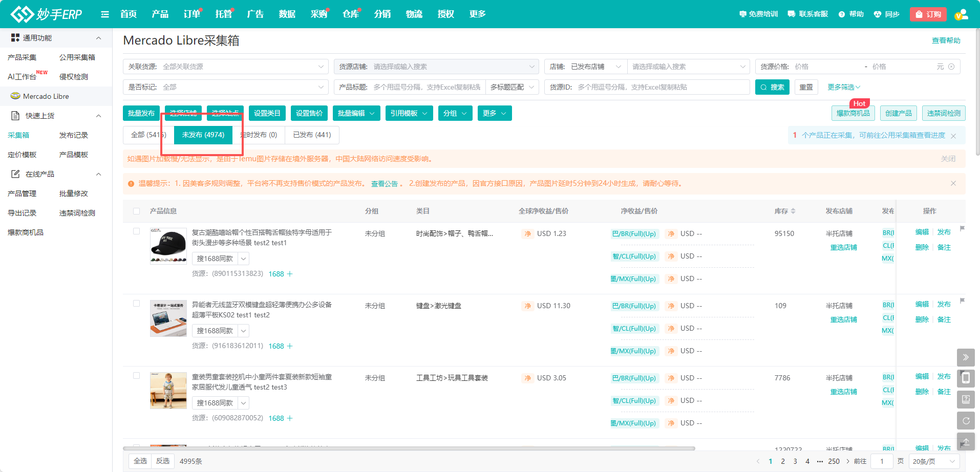Open the 引用模板 dropdown button
This screenshot has width=980, height=472.
pos(409,113)
